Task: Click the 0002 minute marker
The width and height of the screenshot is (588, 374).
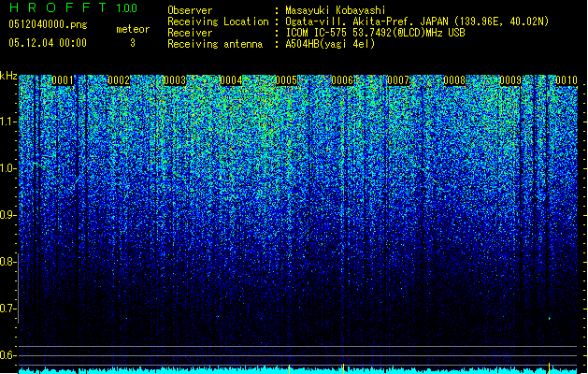Action: (119, 80)
